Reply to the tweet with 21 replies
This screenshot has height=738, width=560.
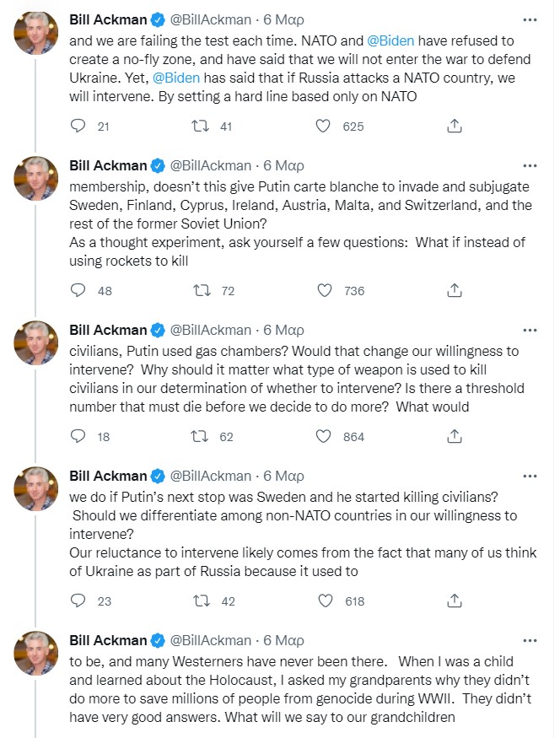click(78, 126)
